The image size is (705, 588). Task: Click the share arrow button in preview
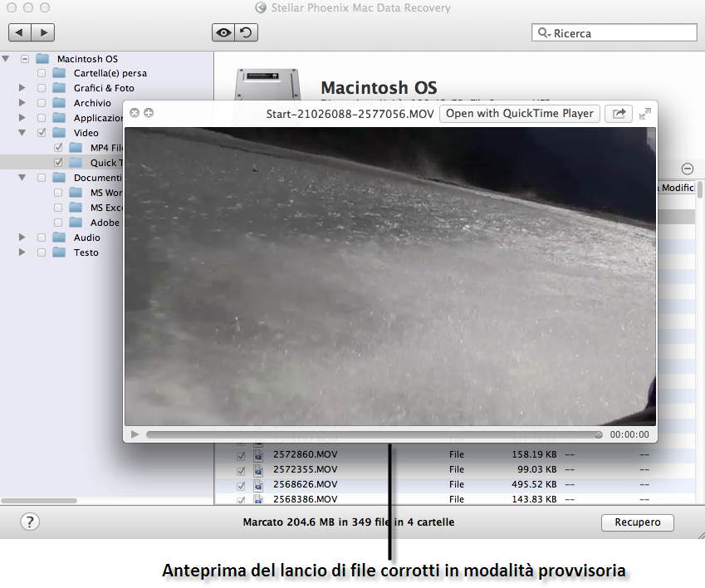pos(619,113)
